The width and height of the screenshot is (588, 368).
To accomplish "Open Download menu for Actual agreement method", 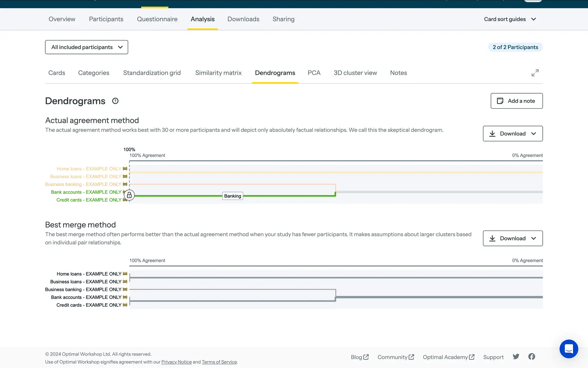I will (x=513, y=134).
